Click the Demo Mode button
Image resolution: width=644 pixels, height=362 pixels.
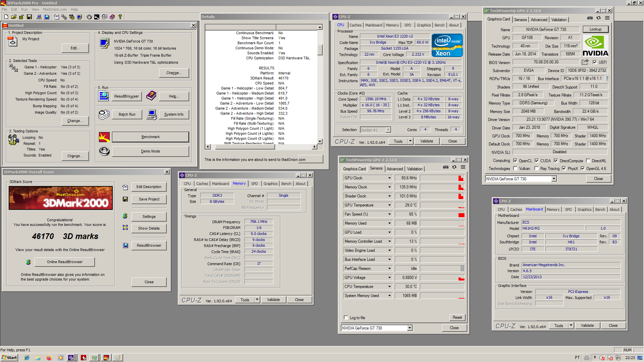pyautogui.click(x=150, y=151)
